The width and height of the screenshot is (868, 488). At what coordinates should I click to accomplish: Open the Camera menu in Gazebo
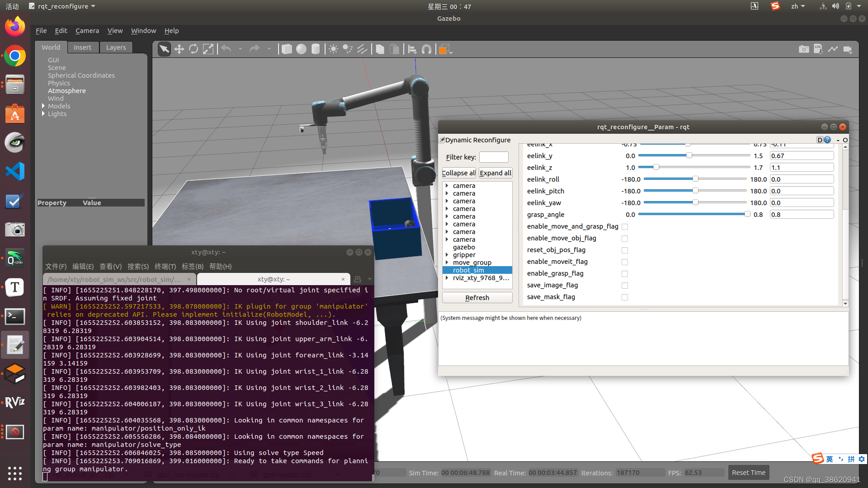pyautogui.click(x=87, y=30)
